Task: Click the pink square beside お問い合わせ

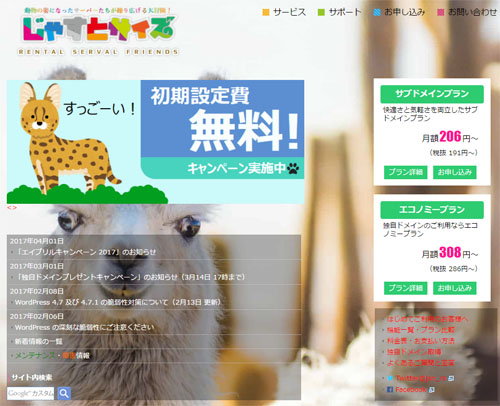Action: (441, 13)
